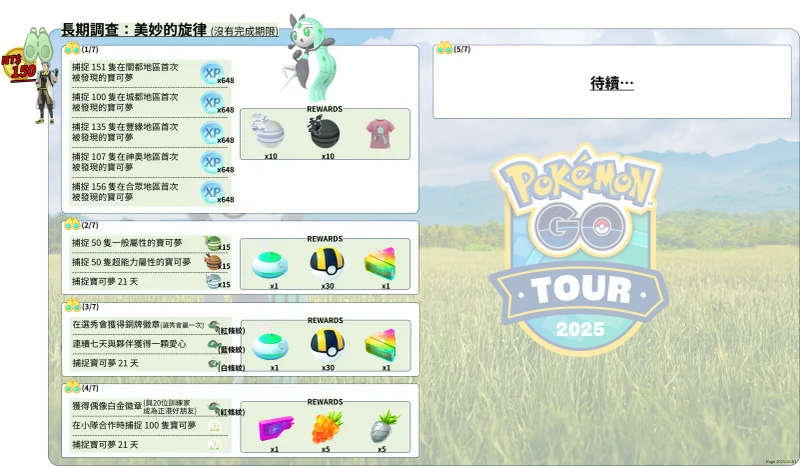The height and width of the screenshot is (467, 800).
Task: Click the (沒有完成期限) note in the title
Action: pyautogui.click(x=244, y=31)
